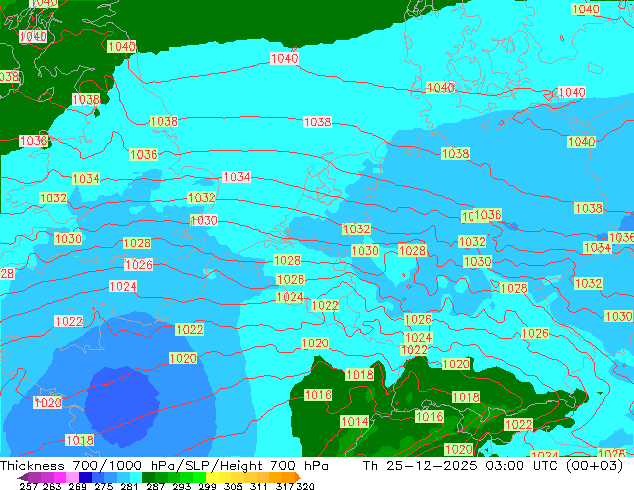Click the legend value 311

[x=259, y=486]
